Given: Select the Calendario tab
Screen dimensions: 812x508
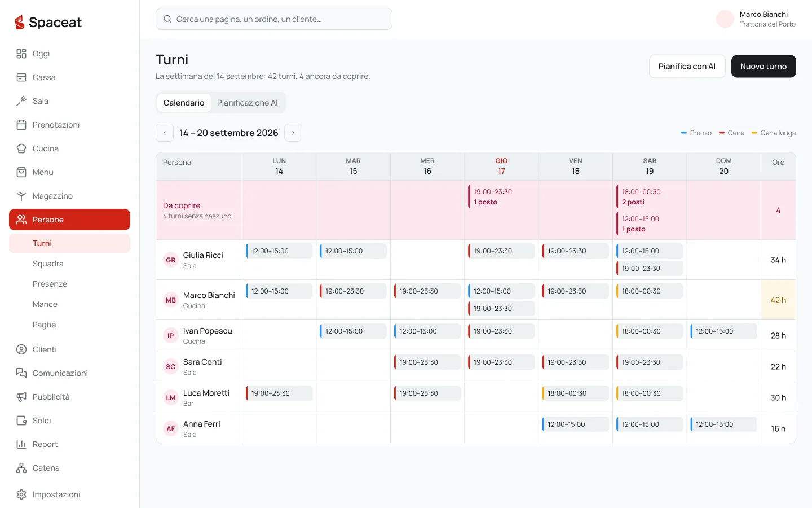Looking at the screenshot, I should (x=184, y=103).
